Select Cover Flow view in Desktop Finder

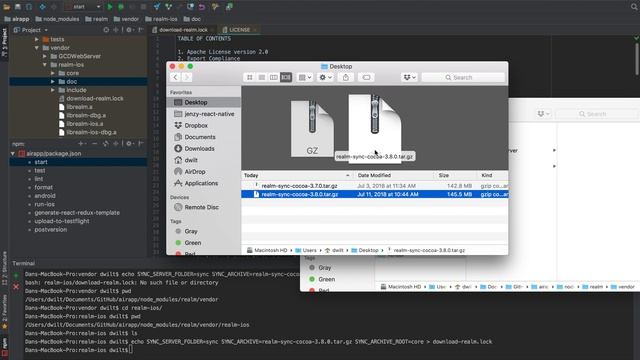coord(286,77)
